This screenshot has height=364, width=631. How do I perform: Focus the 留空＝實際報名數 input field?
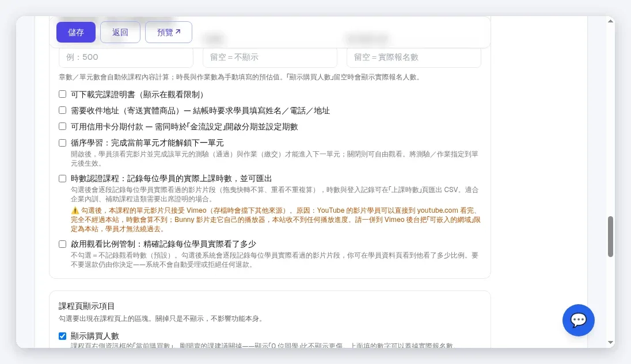[x=414, y=57]
